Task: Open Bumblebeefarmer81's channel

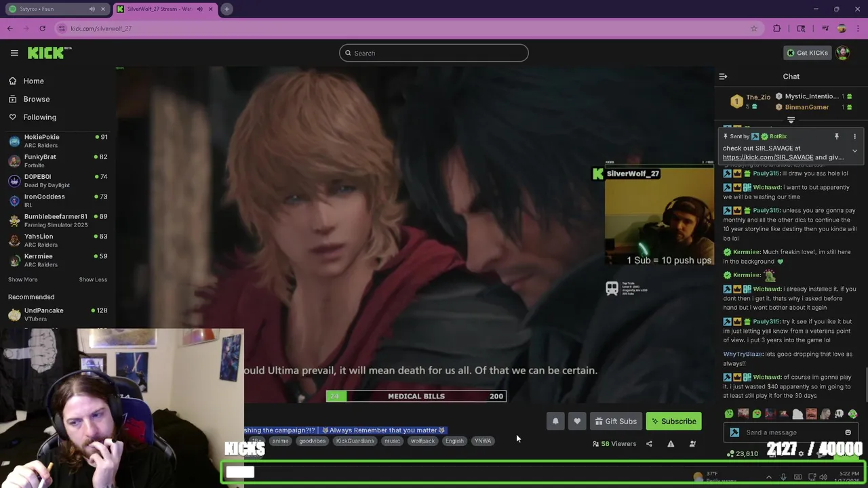Action: pos(58,220)
